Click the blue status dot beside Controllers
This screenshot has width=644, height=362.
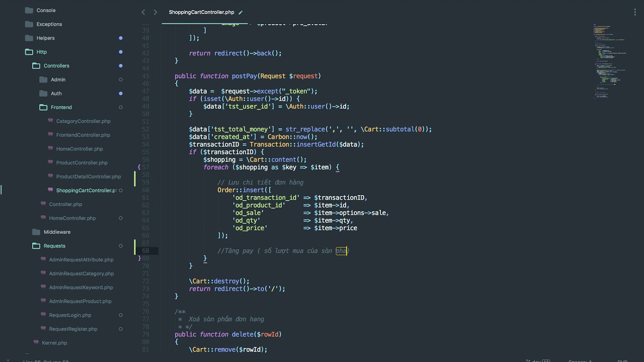[121, 66]
